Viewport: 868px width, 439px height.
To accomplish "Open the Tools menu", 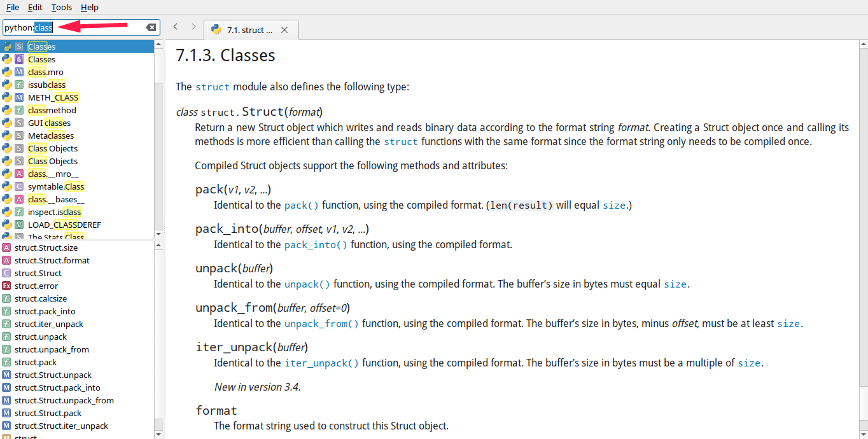I will coord(62,7).
